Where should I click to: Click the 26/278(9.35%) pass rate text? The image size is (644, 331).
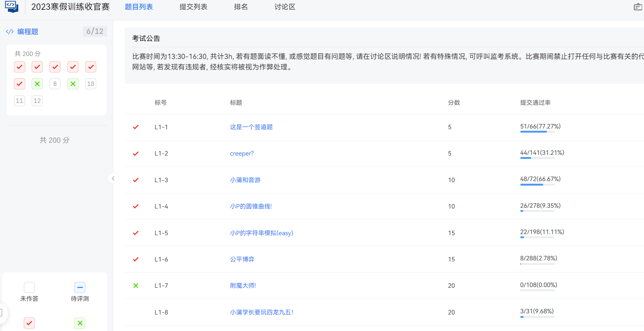(540, 206)
